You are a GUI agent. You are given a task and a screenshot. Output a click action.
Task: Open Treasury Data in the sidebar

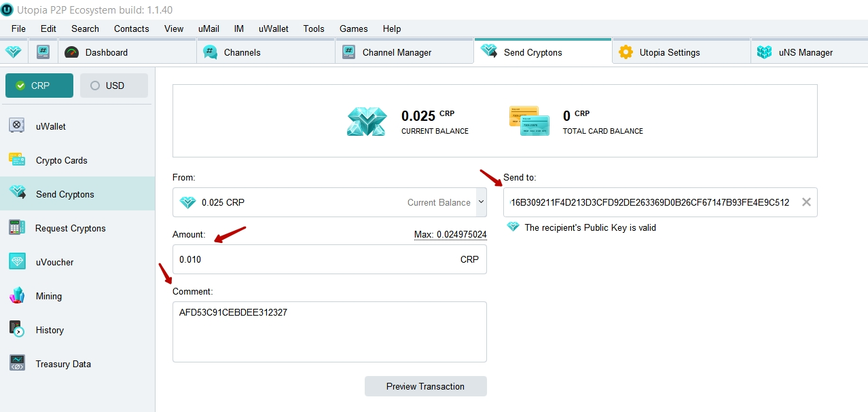tap(77, 364)
